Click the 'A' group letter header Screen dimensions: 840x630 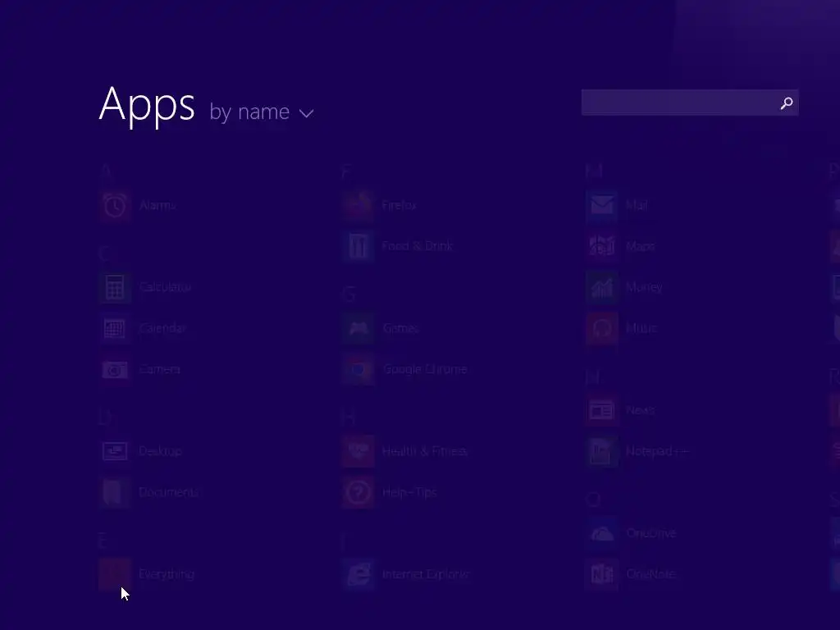pos(106,171)
